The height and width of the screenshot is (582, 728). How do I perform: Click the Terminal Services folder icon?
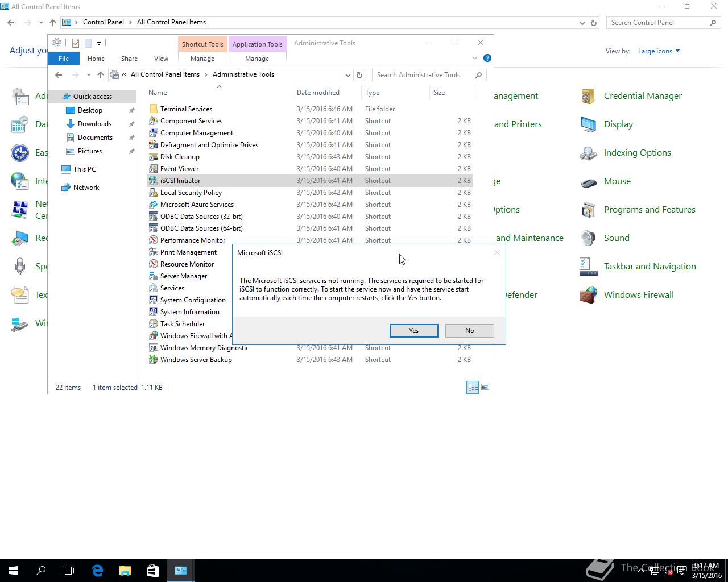[x=153, y=109]
